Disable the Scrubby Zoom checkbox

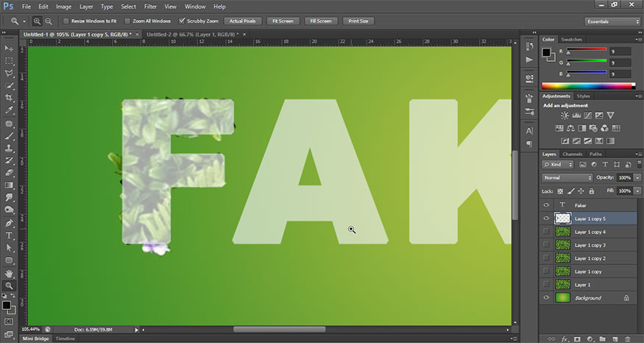[x=183, y=21]
